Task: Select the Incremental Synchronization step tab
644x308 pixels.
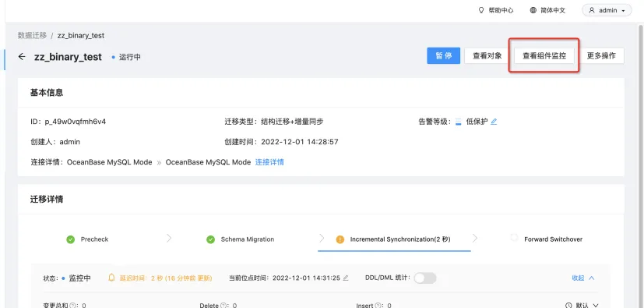Action: tap(393, 239)
